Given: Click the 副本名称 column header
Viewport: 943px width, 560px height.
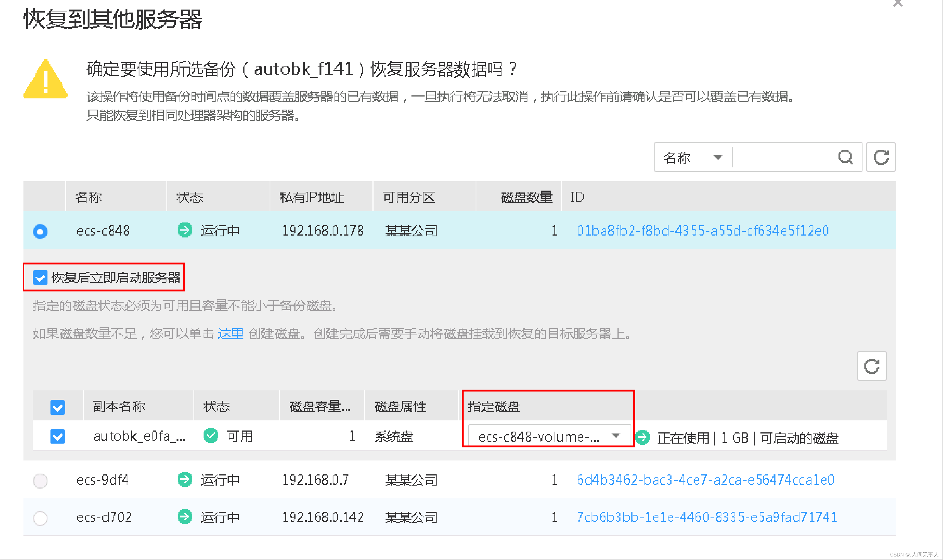Looking at the screenshot, I should point(119,407).
